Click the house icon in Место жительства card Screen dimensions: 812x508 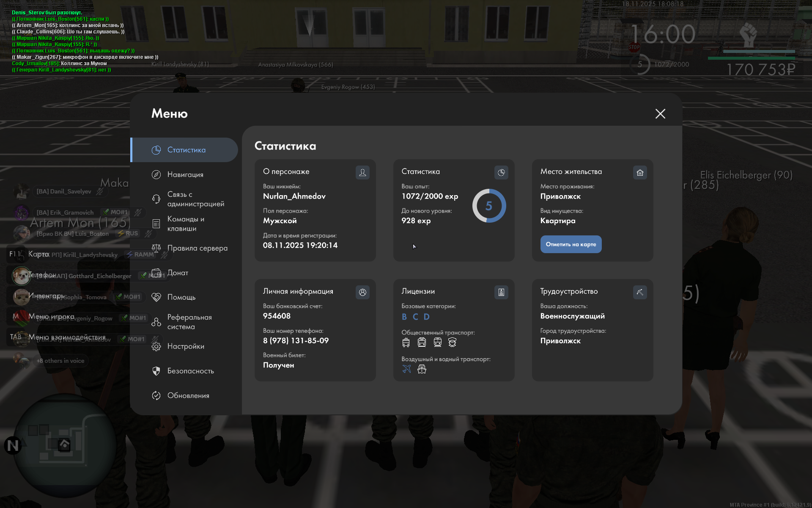click(x=640, y=172)
